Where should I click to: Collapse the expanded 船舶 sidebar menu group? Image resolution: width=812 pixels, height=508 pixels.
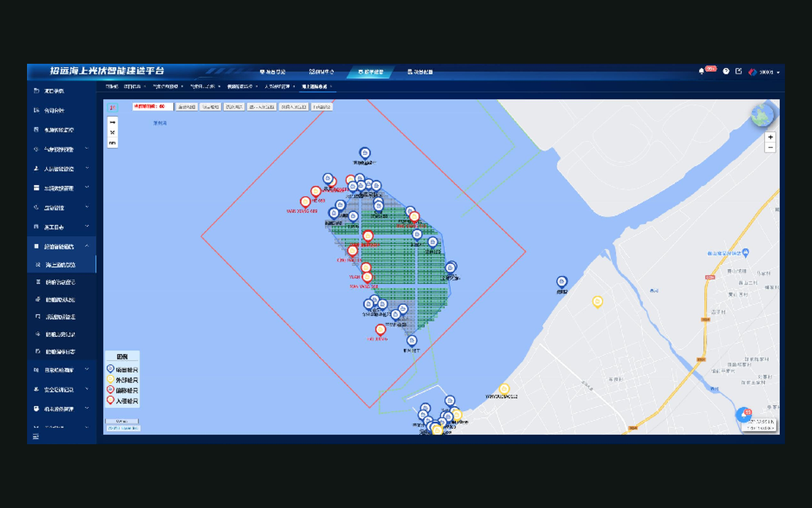(61, 246)
